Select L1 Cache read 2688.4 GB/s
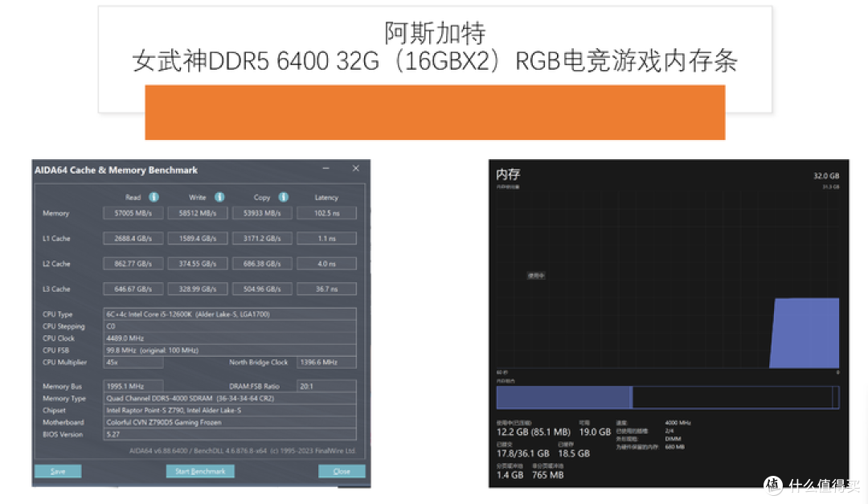868x504 pixels. coord(133,239)
